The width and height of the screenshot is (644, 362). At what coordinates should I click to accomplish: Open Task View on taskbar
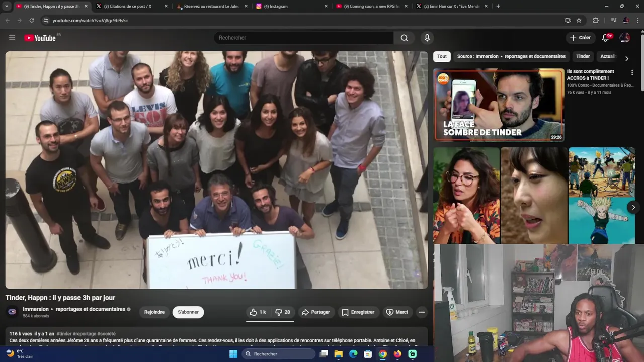coord(324,354)
